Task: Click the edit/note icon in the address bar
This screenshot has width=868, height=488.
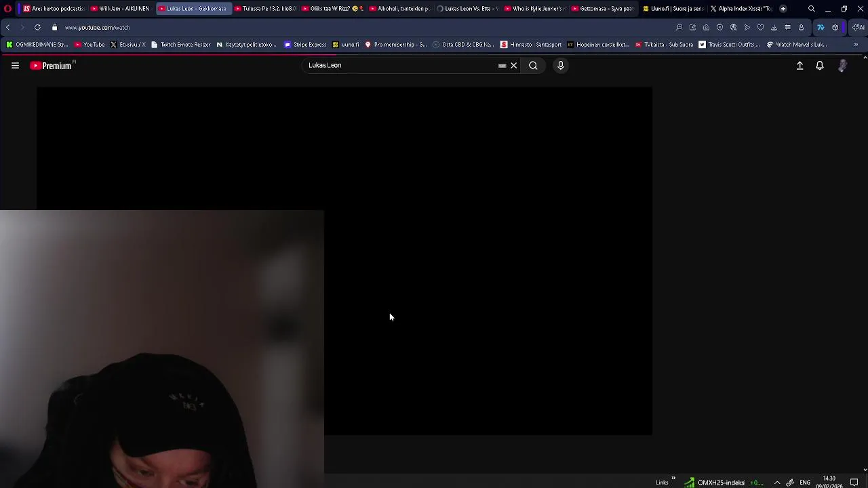Action: click(x=692, y=27)
